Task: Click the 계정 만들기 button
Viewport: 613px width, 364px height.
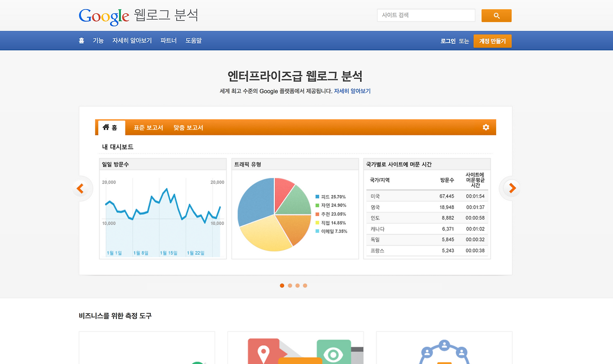Action: pyautogui.click(x=492, y=41)
